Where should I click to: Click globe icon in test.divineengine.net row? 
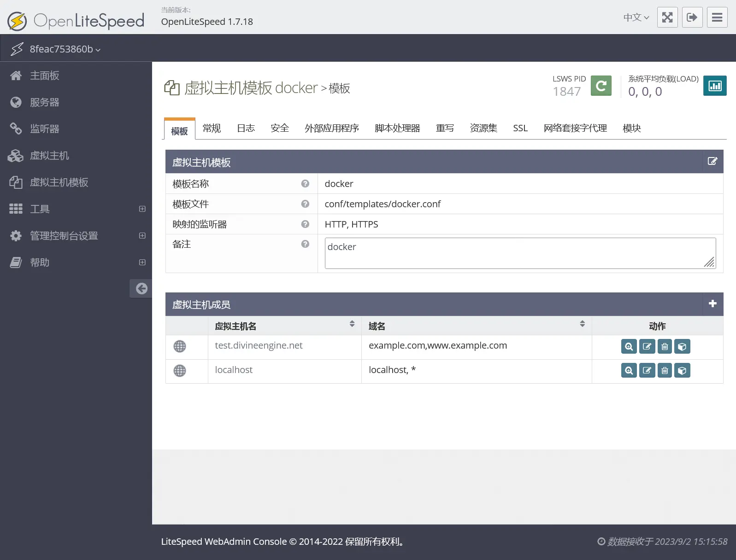(x=180, y=346)
